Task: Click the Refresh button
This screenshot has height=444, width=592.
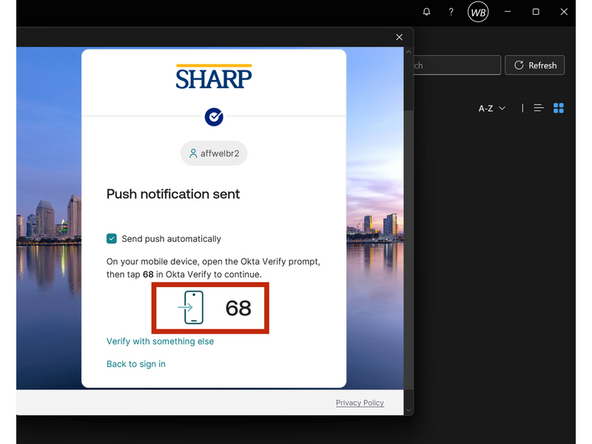Action: pyautogui.click(x=535, y=65)
